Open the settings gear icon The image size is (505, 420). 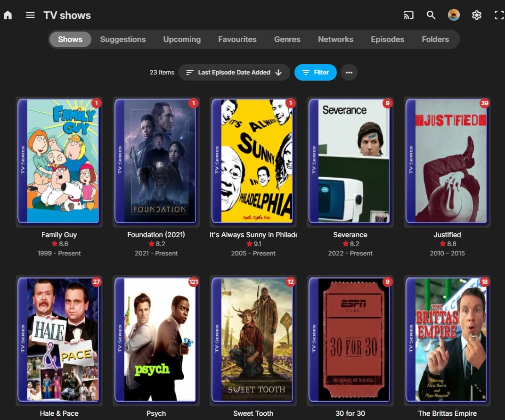[476, 15]
